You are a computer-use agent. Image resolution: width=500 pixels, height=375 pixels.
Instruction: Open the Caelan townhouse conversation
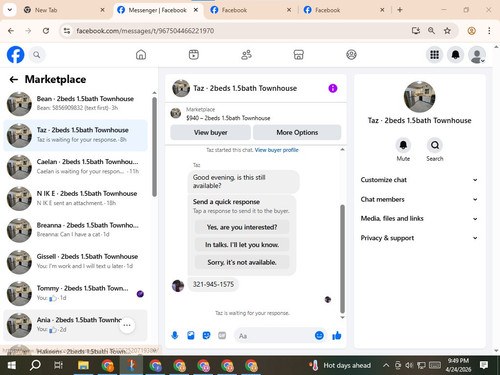[76, 167]
